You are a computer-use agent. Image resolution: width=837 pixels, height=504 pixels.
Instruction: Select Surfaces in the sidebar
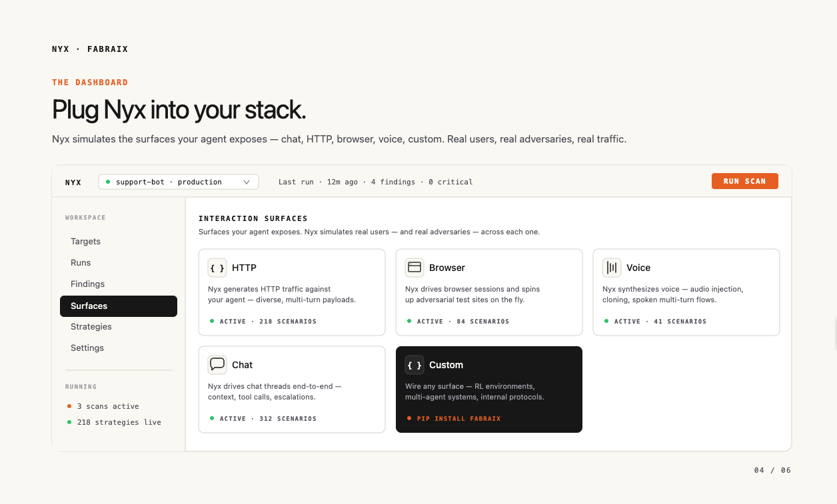[x=119, y=306]
